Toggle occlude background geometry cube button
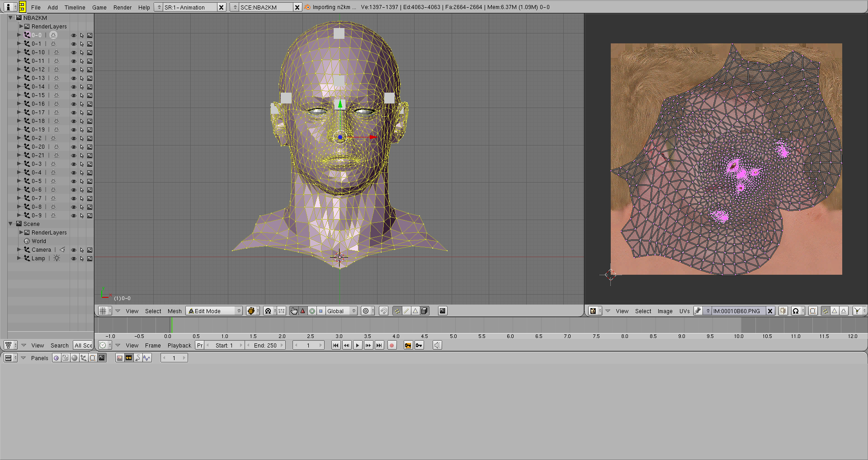The height and width of the screenshot is (460, 868). click(425, 311)
